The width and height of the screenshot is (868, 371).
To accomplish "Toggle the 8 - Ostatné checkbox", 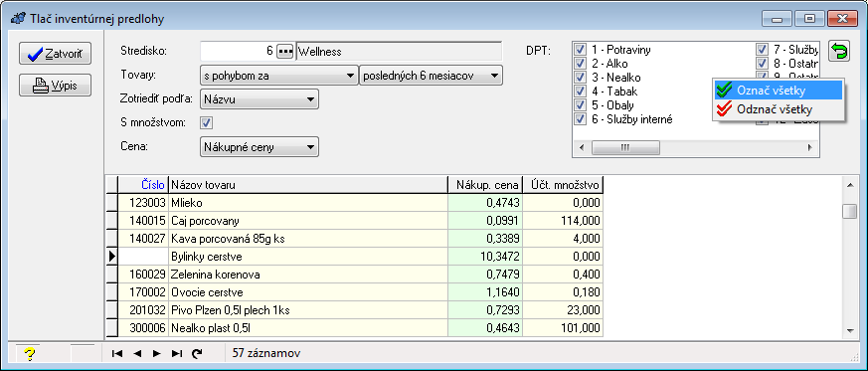I will click(762, 63).
